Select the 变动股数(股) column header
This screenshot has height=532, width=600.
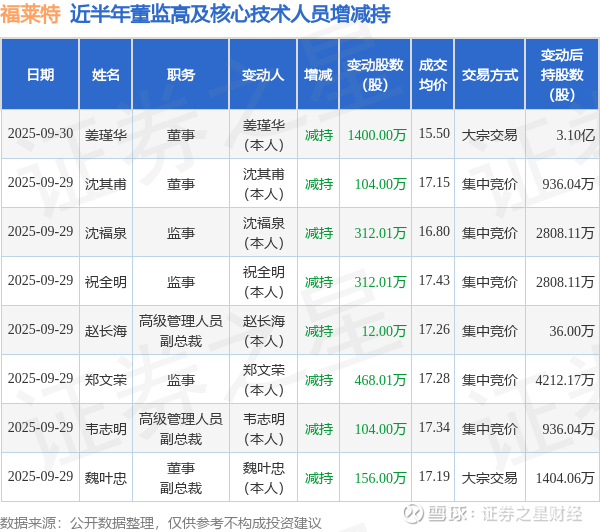[375, 75]
